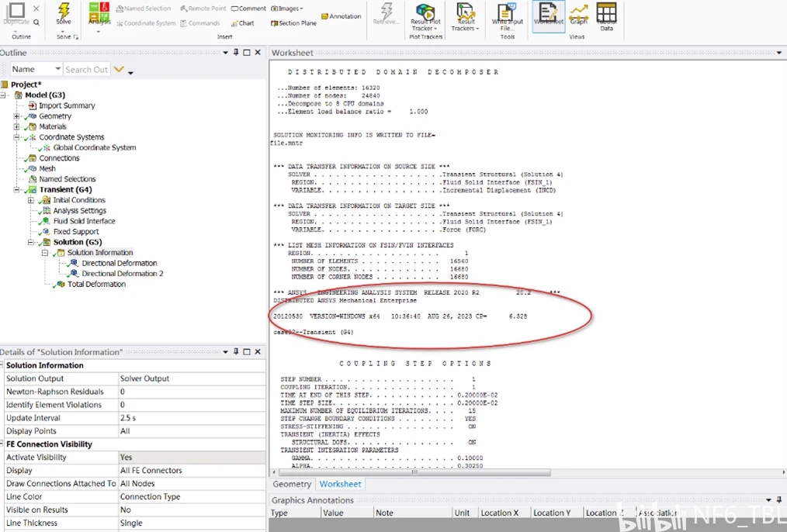Image resolution: width=787 pixels, height=532 pixels.
Task: Open the Solve group dialog launcher
Action: point(76,36)
